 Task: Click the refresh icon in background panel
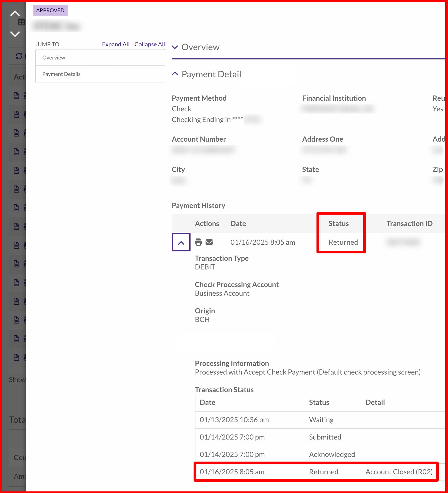tap(19, 56)
